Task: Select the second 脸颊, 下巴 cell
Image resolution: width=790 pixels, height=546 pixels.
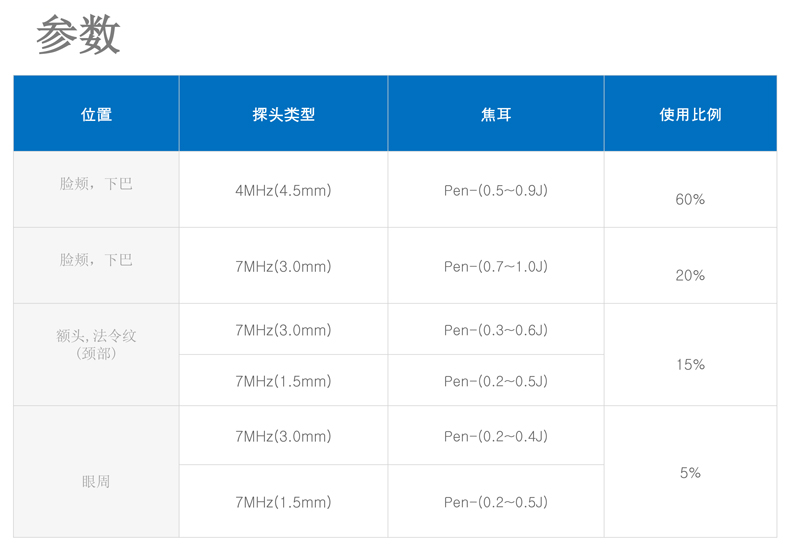Action: [x=96, y=266]
